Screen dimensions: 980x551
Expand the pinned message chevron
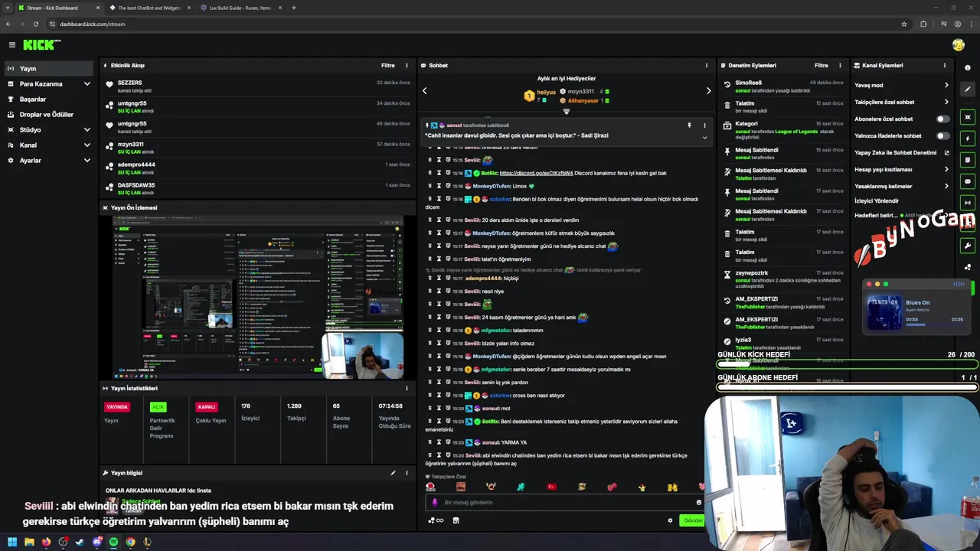coord(704,138)
